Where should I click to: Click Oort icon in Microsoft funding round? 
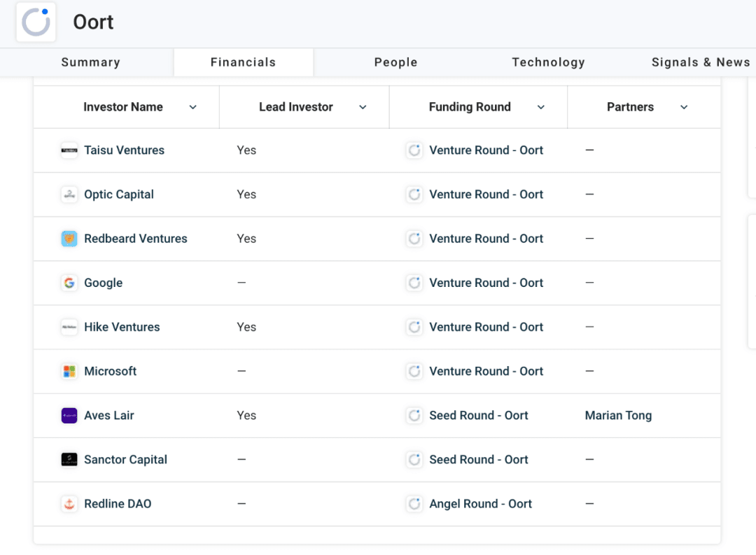pyautogui.click(x=414, y=372)
